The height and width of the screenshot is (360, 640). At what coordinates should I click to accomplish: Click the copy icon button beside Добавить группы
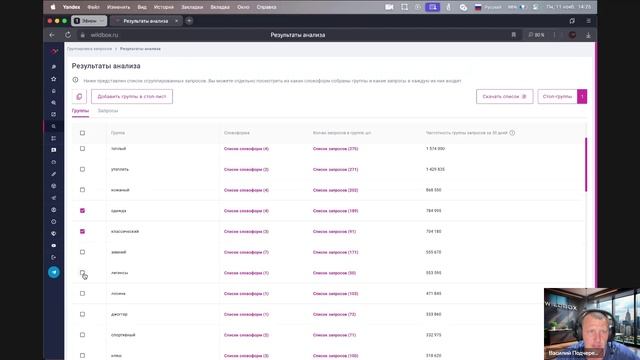click(x=79, y=97)
